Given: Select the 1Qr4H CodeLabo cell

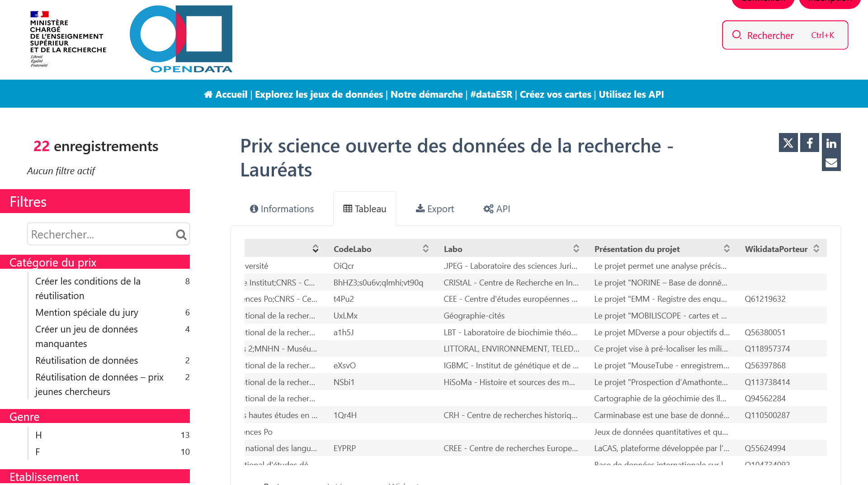Looking at the screenshot, I should 345,415.
